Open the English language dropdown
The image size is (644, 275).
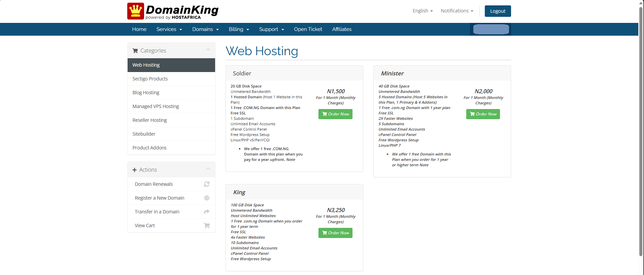click(x=422, y=11)
